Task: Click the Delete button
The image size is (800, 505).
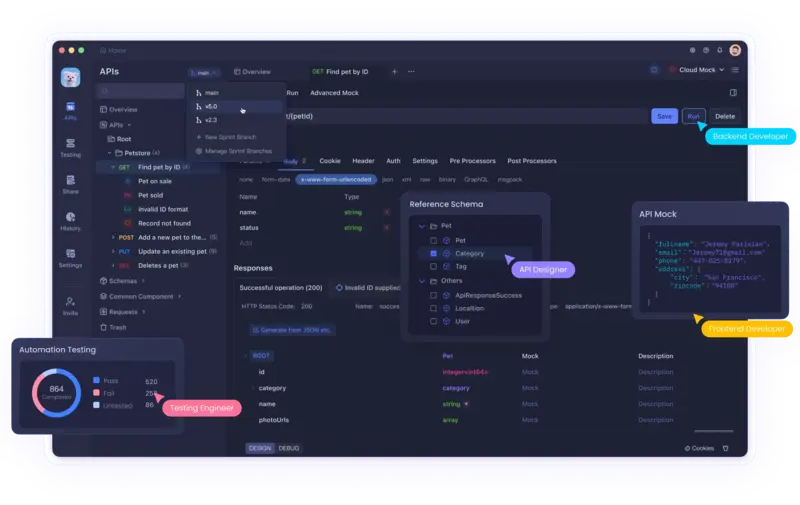Action: [x=724, y=116]
